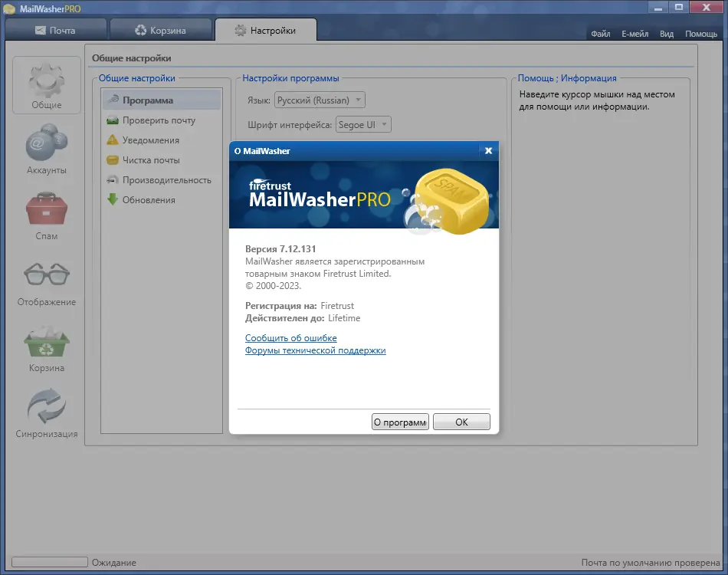The width and height of the screenshot is (728, 575).
Task: Click the gear icon on Настройки tab
Action: pos(240,30)
